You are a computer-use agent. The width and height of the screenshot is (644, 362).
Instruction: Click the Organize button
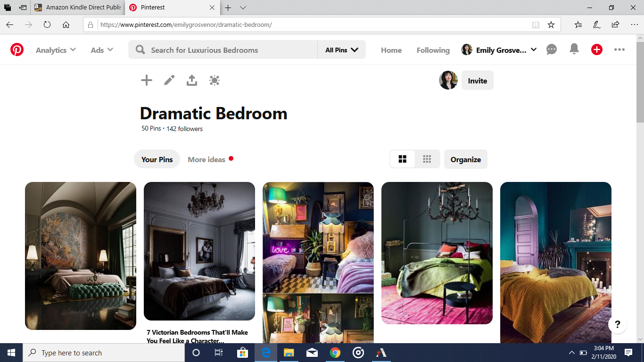(x=466, y=159)
